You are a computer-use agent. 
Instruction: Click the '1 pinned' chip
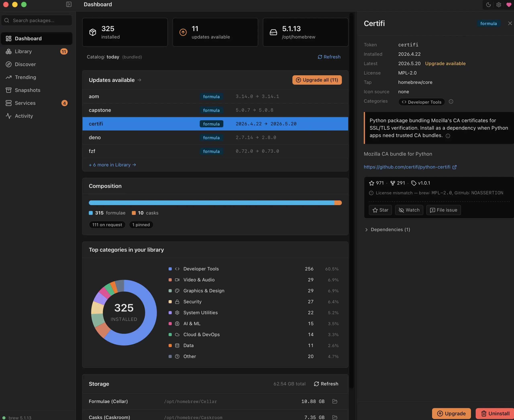coord(141,224)
